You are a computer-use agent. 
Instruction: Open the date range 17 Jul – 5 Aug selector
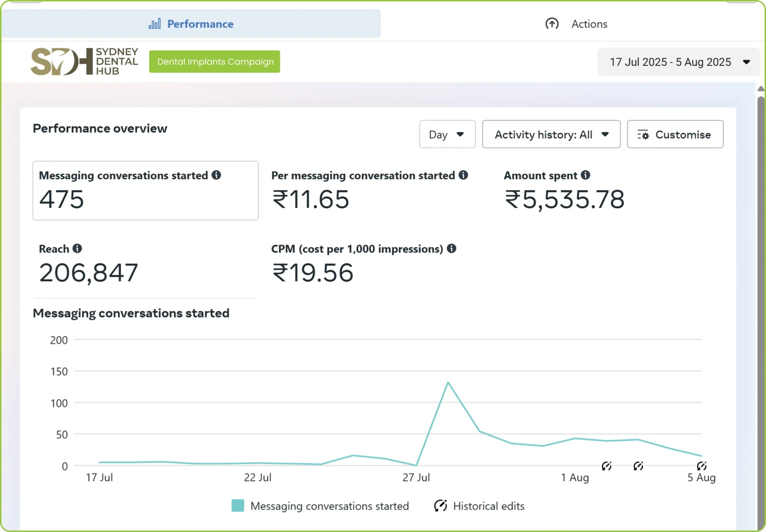pos(678,62)
